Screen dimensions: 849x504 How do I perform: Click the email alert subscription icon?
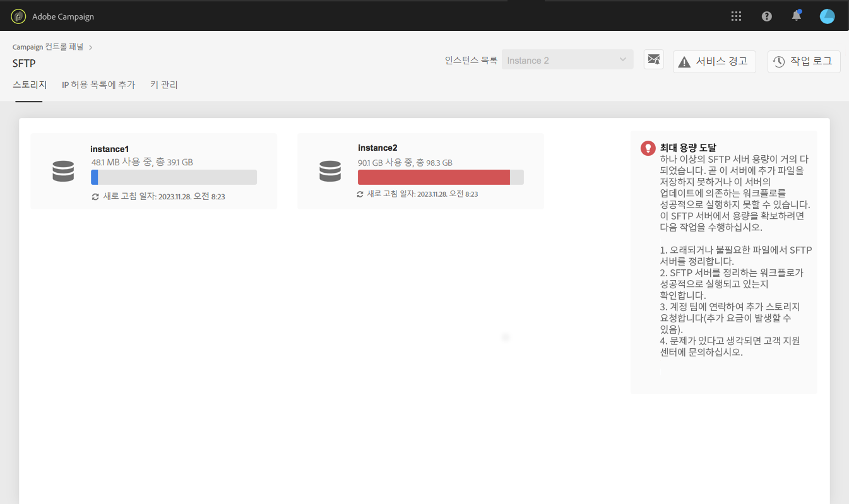[x=654, y=60]
